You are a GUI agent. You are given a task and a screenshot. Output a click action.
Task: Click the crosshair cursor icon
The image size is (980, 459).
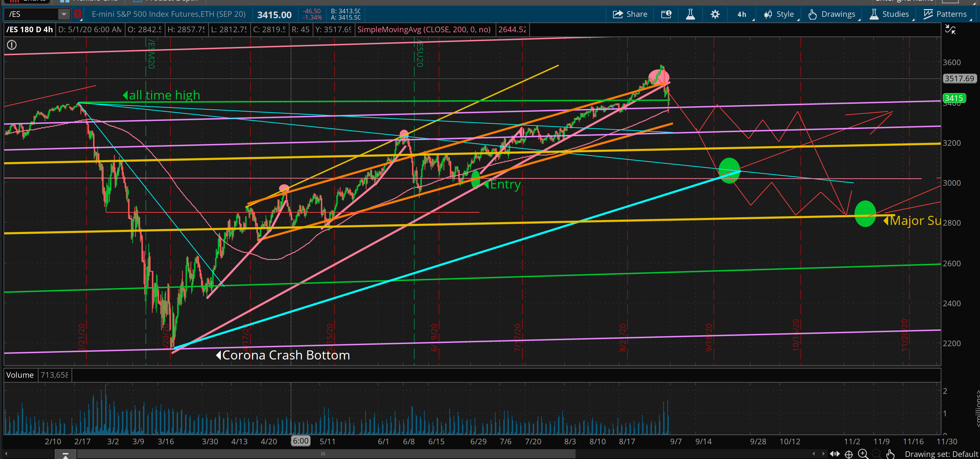tap(849, 454)
